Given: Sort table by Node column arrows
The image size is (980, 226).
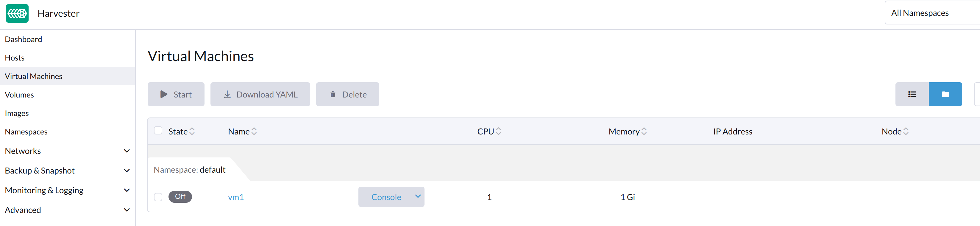Looking at the screenshot, I should tap(906, 131).
